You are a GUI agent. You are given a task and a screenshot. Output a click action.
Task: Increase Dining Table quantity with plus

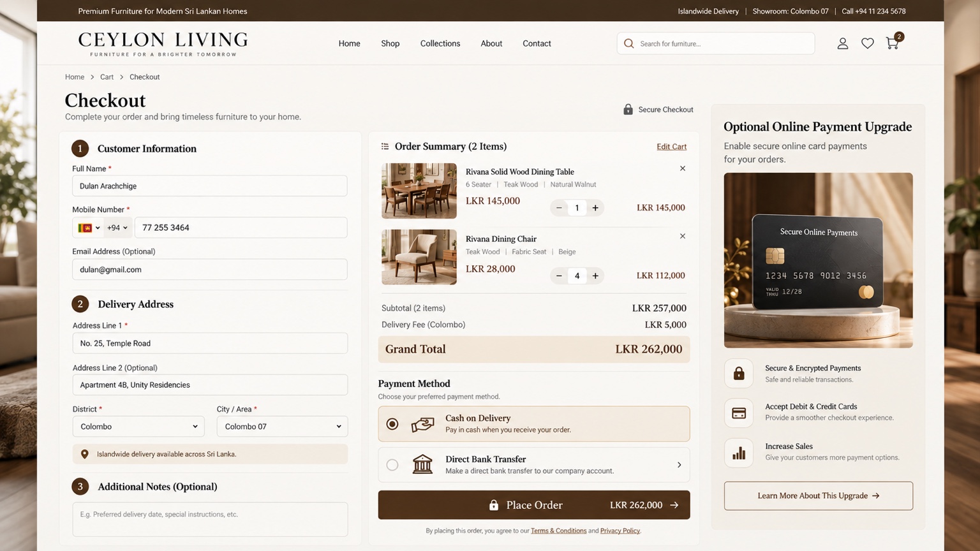pos(595,207)
